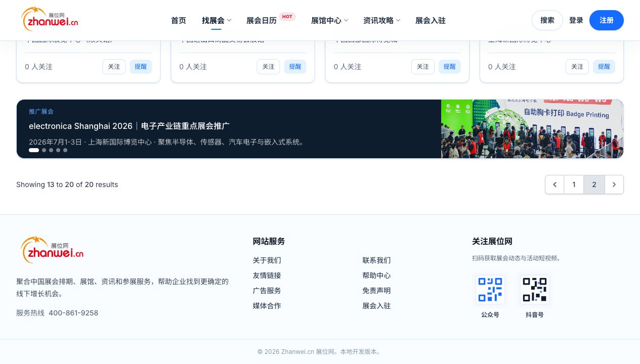Select the fourth carousel indicator dot
The width and height of the screenshot is (640, 364).
point(58,150)
